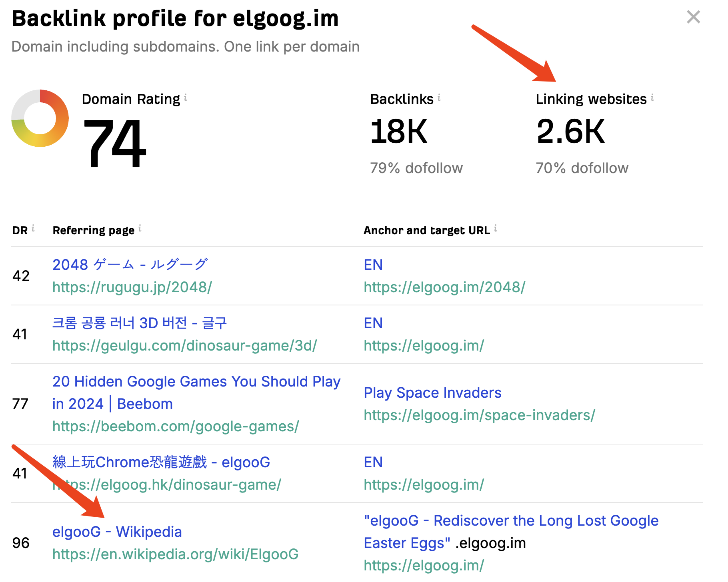Click info icon beside Linking websites
This screenshot has width=728, height=582.
point(652,98)
